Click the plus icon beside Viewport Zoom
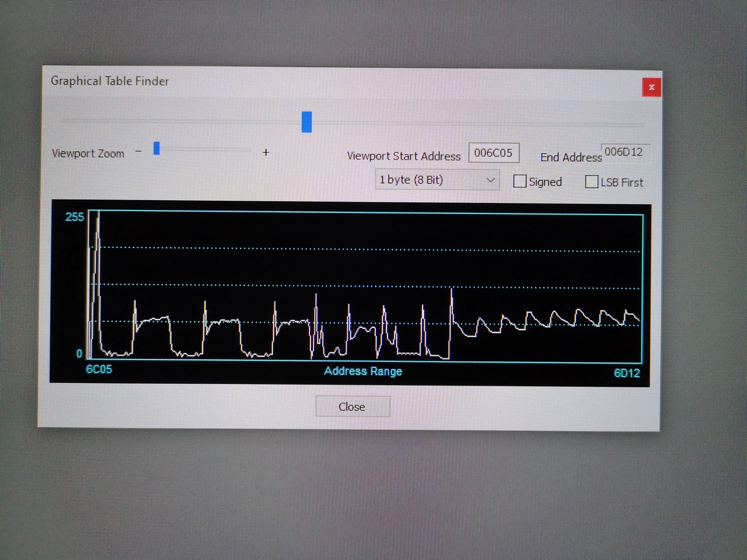The image size is (747, 560). coord(266,152)
